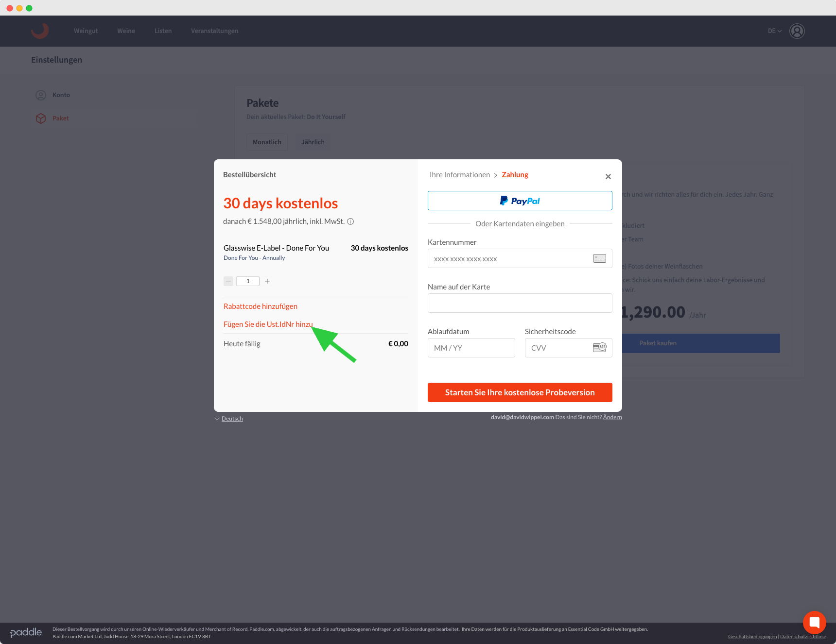
Task: Click Done For You - Annually text
Action: (254, 258)
